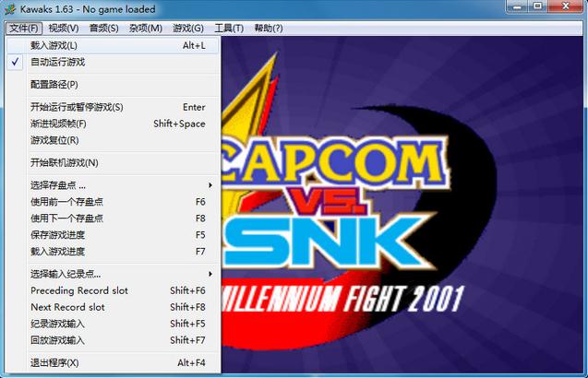
Task: Choose 回放游戏输入 entry
Action: tap(113, 340)
